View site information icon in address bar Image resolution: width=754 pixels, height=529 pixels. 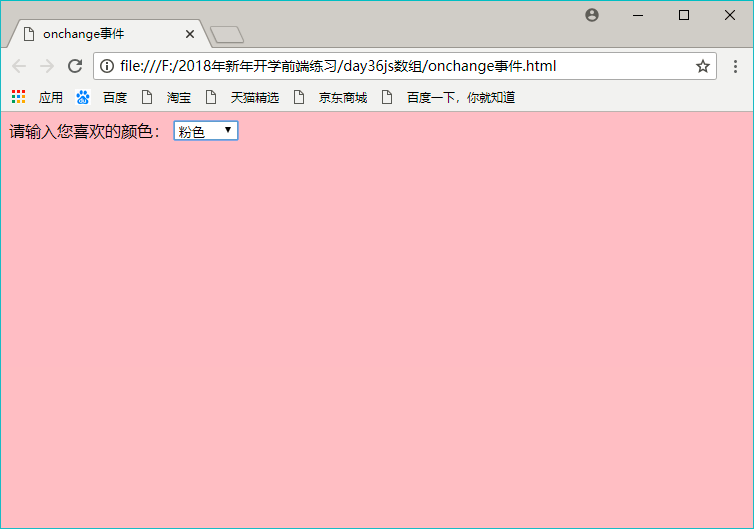107,66
